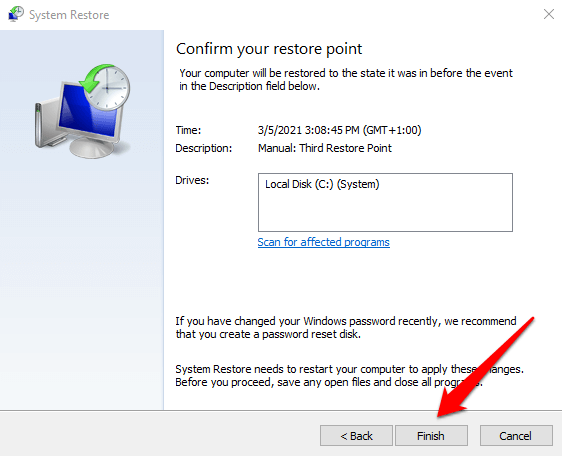Click the Confirm your restore point heading
The width and height of the screenshot is (562, 456).
269,49
